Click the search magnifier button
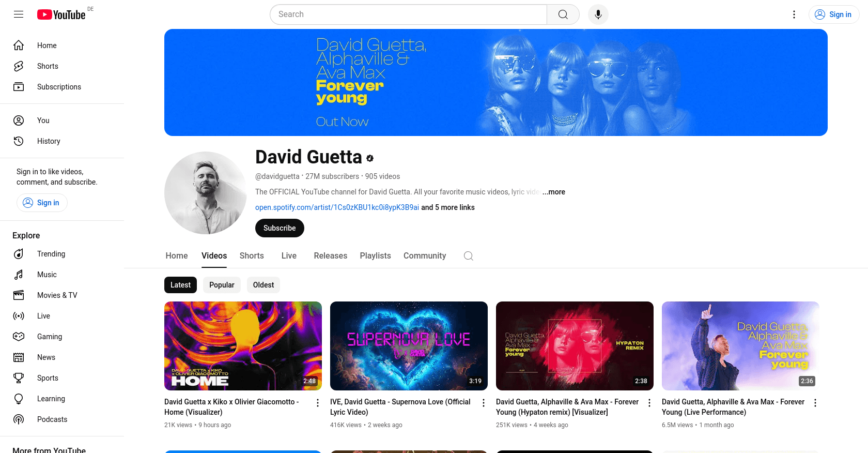The height and width of the screenshot is (453, 868). [x=563, y=14]
